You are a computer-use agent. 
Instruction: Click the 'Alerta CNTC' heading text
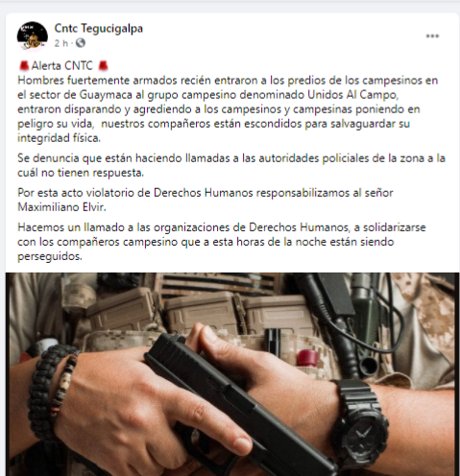pos(61,66)
